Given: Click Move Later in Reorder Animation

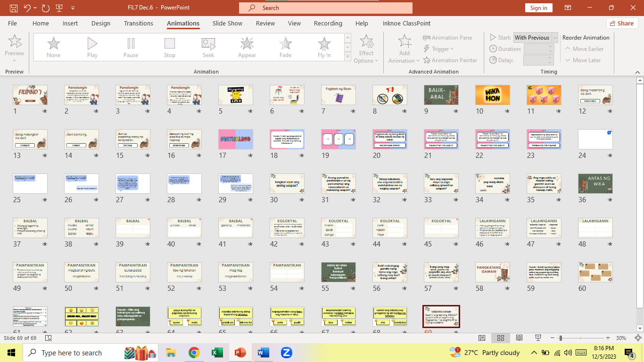Looking at the screenshot, I should point(582,60).
